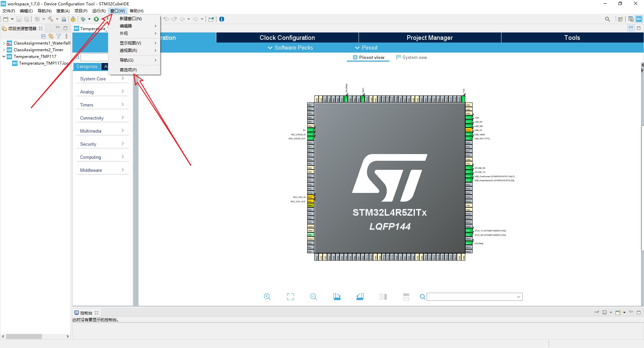Viewport: 644px width, 348px height.
Task: Launch debug with the green bug icon
Action: coord(83,19)
